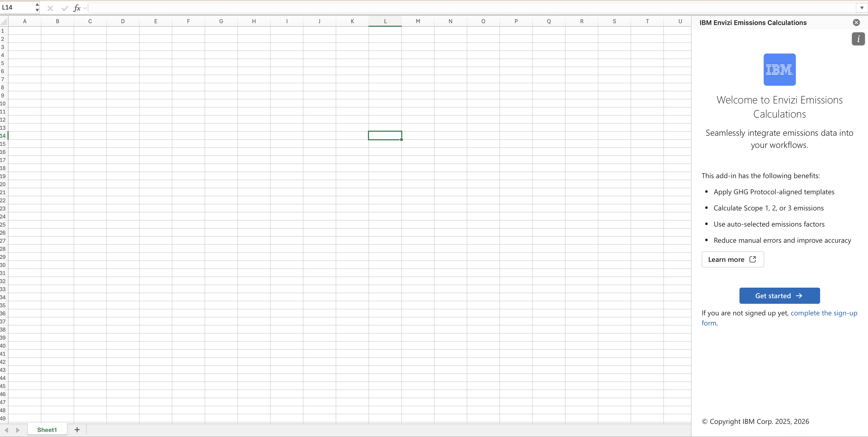This screenshot has height=437, width=868.
Task: Click the confirm formula checkmark icon
Action: point(65,8)
